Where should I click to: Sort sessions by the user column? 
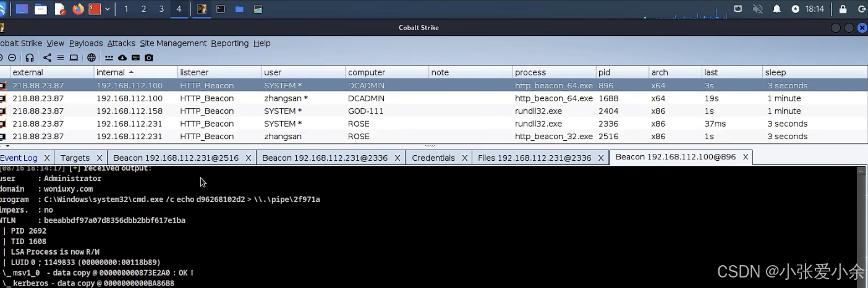pyautogui.click(x=303, y=72)
